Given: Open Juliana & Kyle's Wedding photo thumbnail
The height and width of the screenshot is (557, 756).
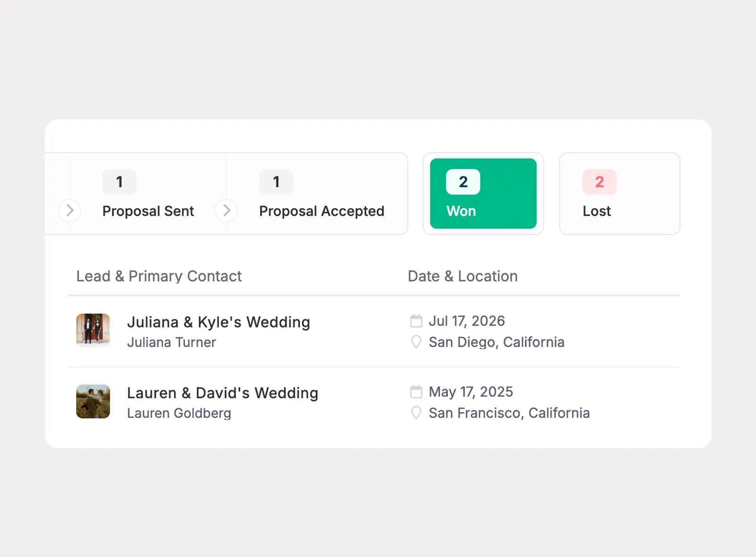Looking at the screenshot, I should [x=93, y=331].
